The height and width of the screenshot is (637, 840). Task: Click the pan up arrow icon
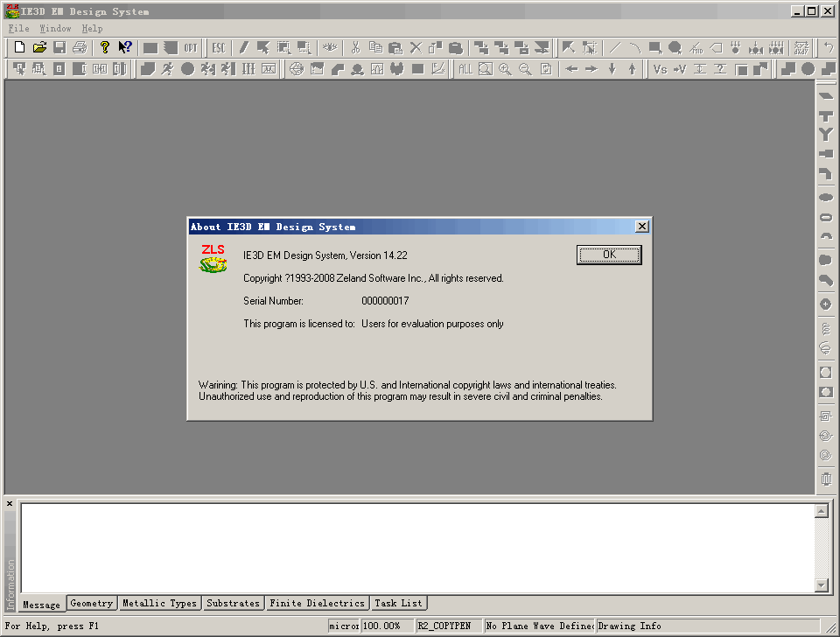(x=632, y=69)
